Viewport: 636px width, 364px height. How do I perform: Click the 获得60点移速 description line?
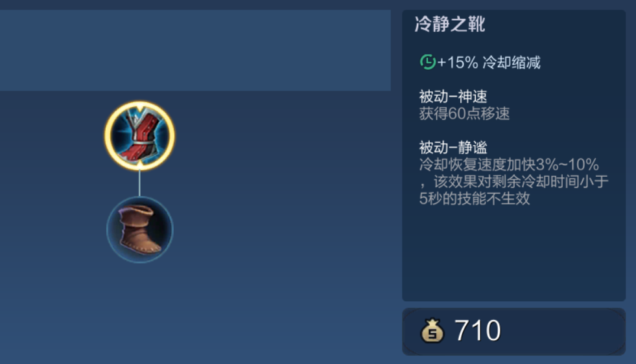click(x=464, y=114)
